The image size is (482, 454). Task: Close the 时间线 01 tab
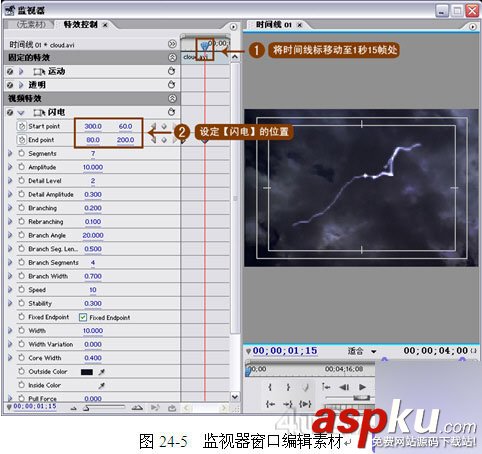(299, 25)
